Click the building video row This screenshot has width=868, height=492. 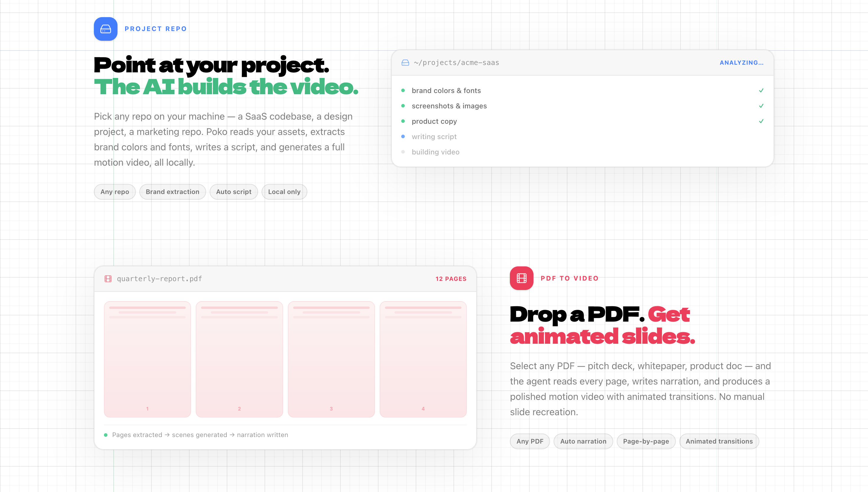point(583,152)
